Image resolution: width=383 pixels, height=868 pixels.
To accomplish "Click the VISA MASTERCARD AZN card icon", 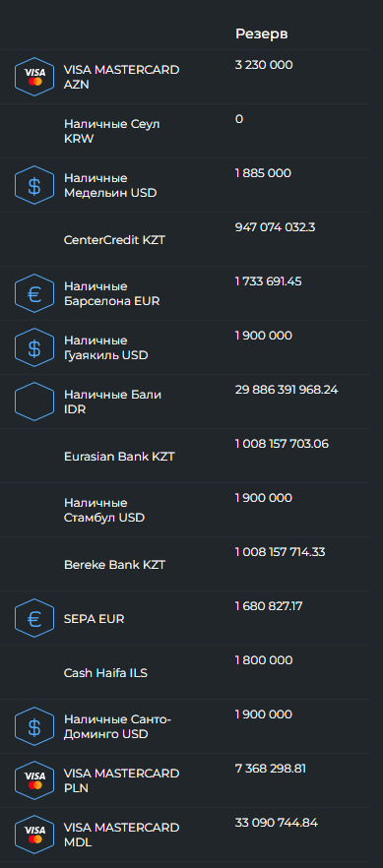I will pos(34,77).
